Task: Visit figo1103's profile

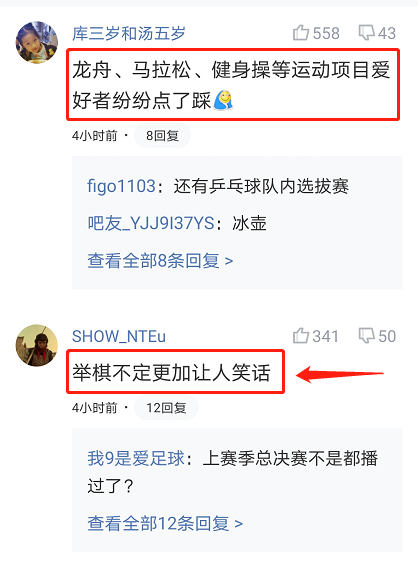Action: click(x=121, y=187)
